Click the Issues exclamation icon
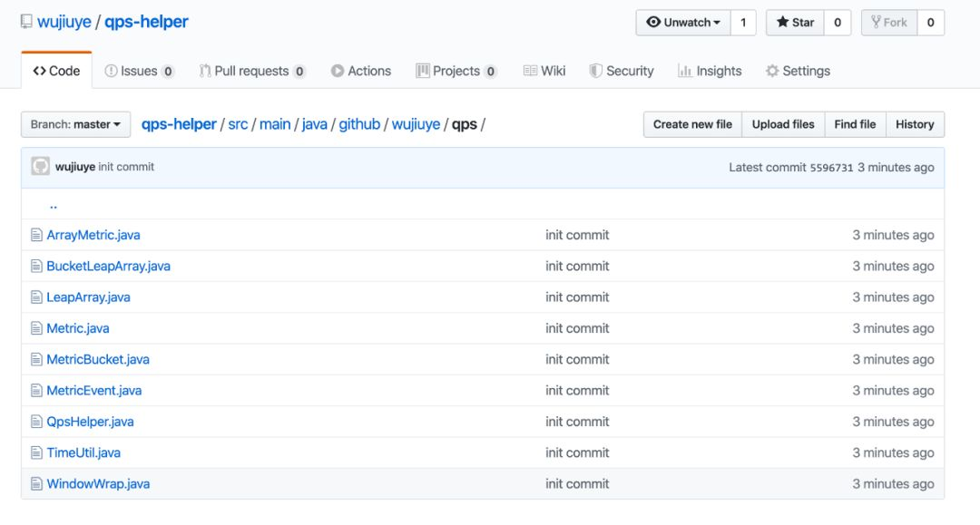The width and height of the screenshot is (980, 525). [111, 71]
